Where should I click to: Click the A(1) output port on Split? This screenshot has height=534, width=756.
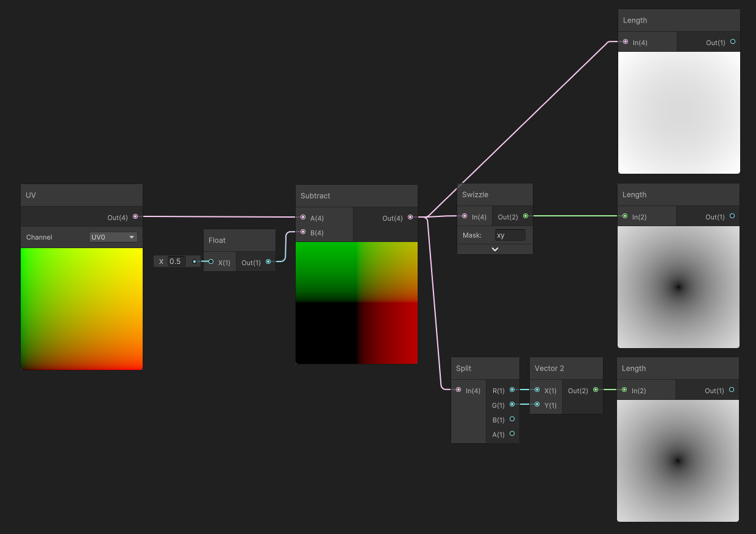(512, 434)
